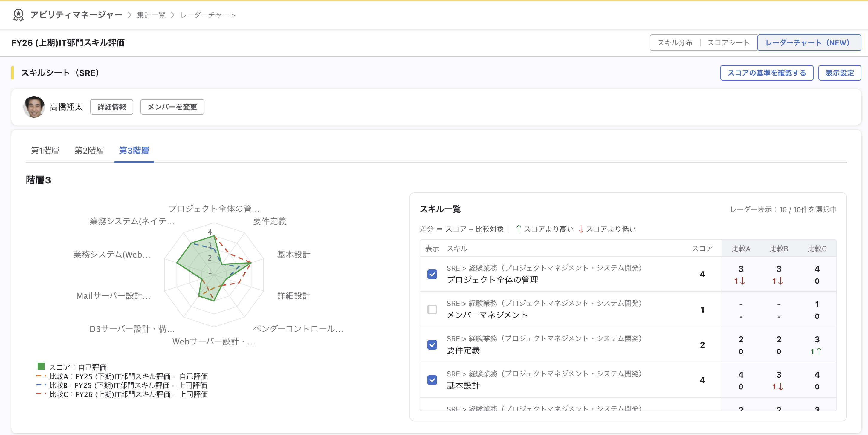Click 比較C red dashed legend marker
868x435 pixels.
pos(41,394)
